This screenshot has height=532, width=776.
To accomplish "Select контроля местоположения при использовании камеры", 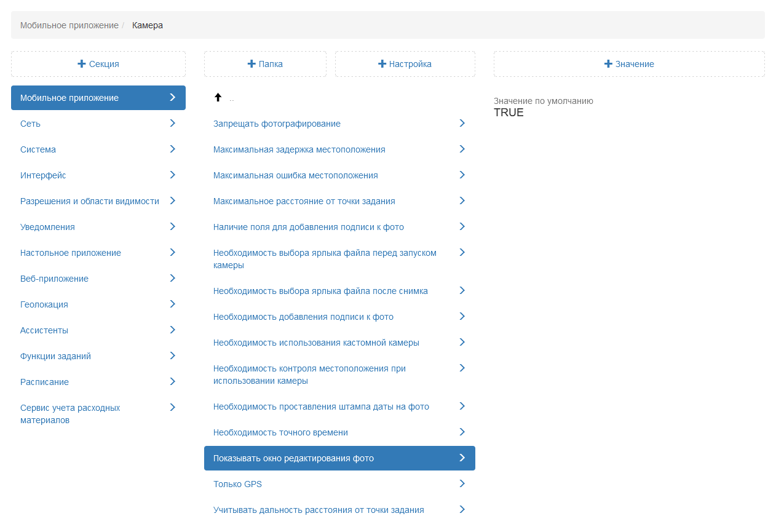I will point(339,375).
